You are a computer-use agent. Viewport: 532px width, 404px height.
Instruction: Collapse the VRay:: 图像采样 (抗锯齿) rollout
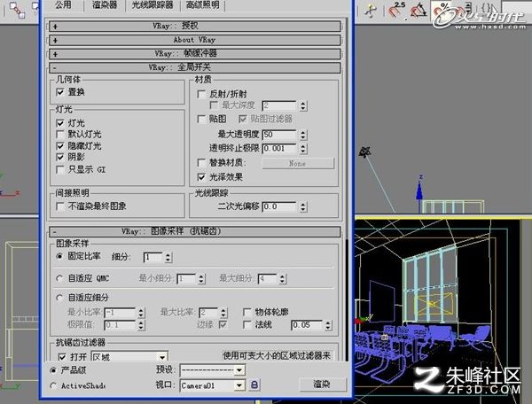pyautogui.click(x=195, y=231)
